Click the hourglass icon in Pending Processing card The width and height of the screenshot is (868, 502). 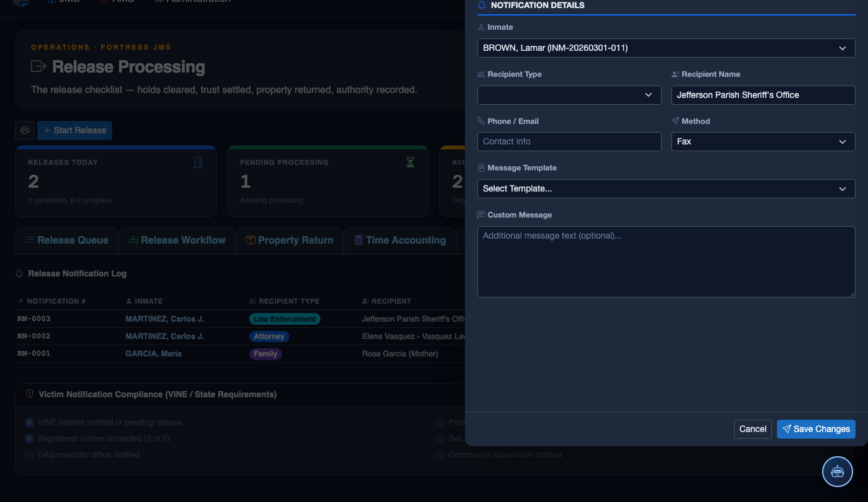[x=410, y=162]
